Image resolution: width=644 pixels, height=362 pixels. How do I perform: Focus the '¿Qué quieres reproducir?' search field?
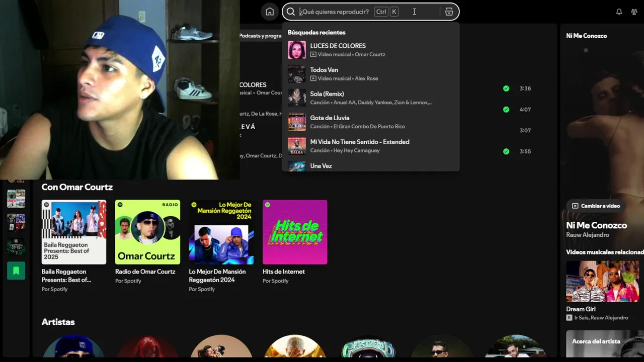(x=370, y=12)
